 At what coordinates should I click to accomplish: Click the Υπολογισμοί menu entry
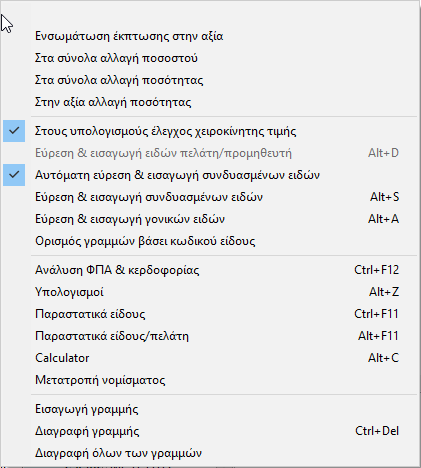coord(210,292)
